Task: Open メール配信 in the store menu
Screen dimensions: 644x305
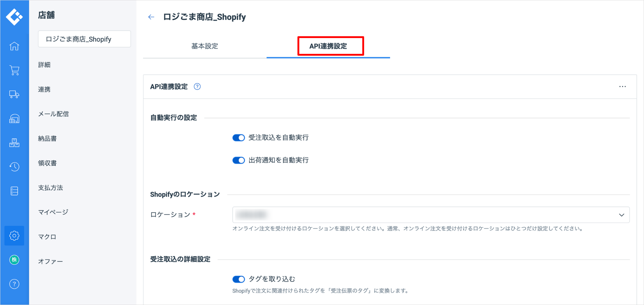Action: (x=53, y=114)
